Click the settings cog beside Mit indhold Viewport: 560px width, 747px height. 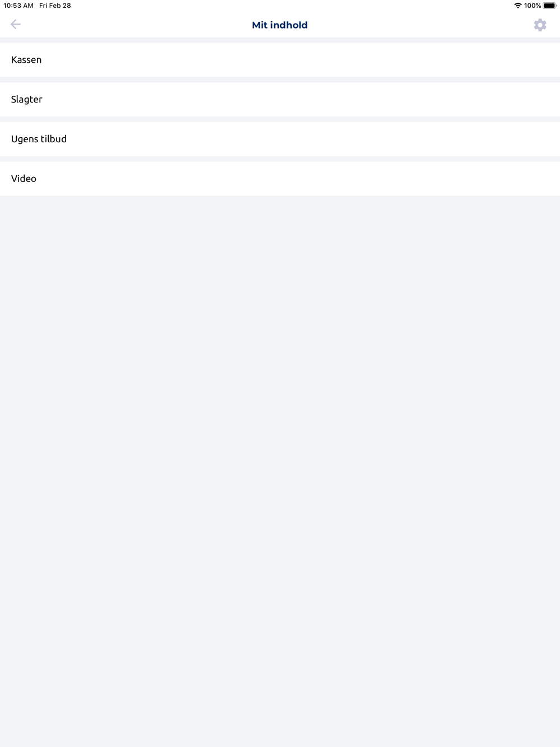540,25
